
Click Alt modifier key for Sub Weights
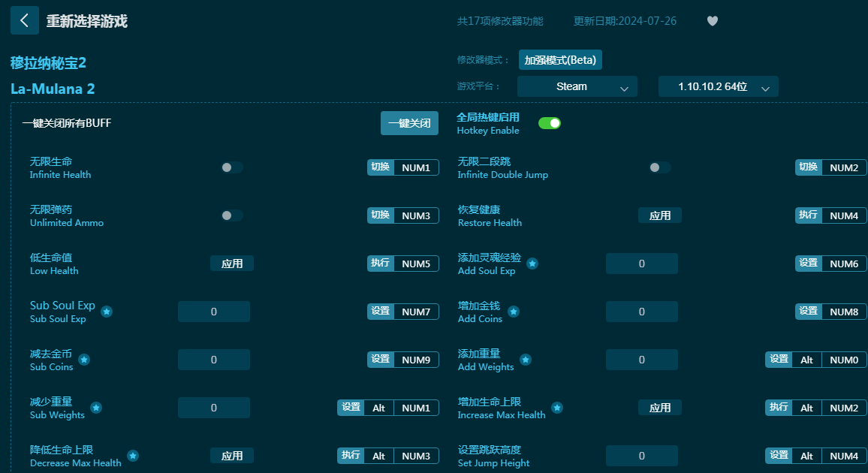click(x=378, y=408)
